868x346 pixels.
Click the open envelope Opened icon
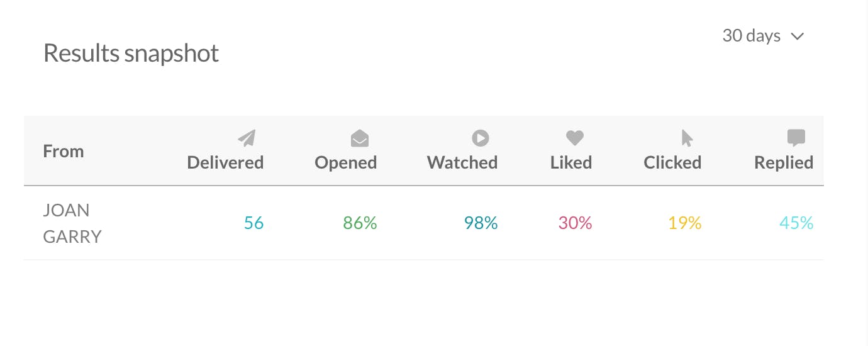pyautogui.click(x=359, y=138)
